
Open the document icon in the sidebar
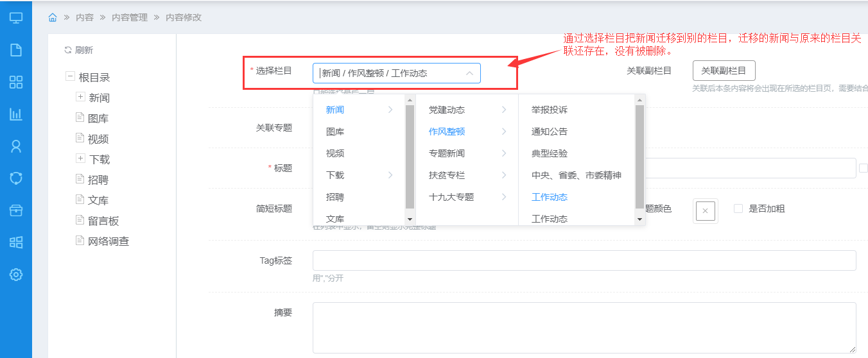point(16,50)
